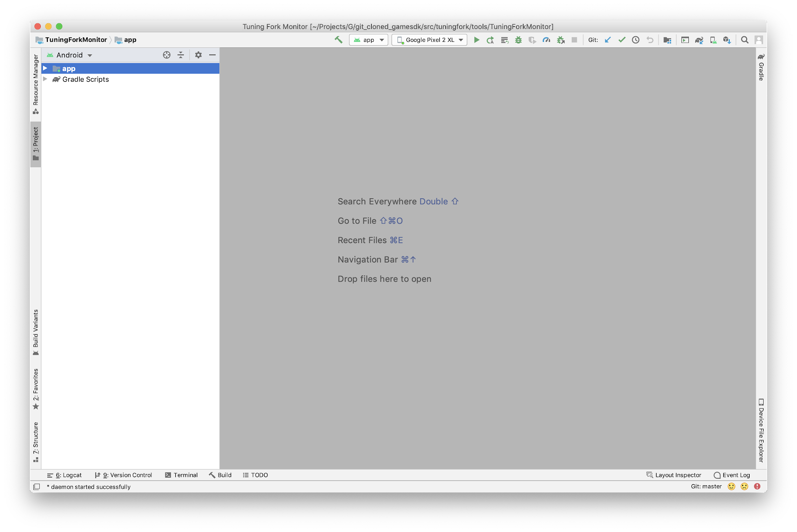Toggle the 1: Project tool window

[x=35, y=144]
